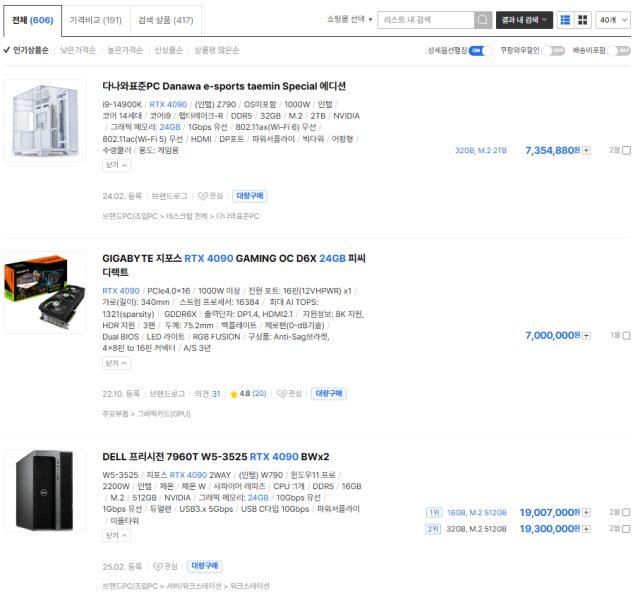
Task: Click heart 관심 icon for Danawa PC
Action: point(210,196)
